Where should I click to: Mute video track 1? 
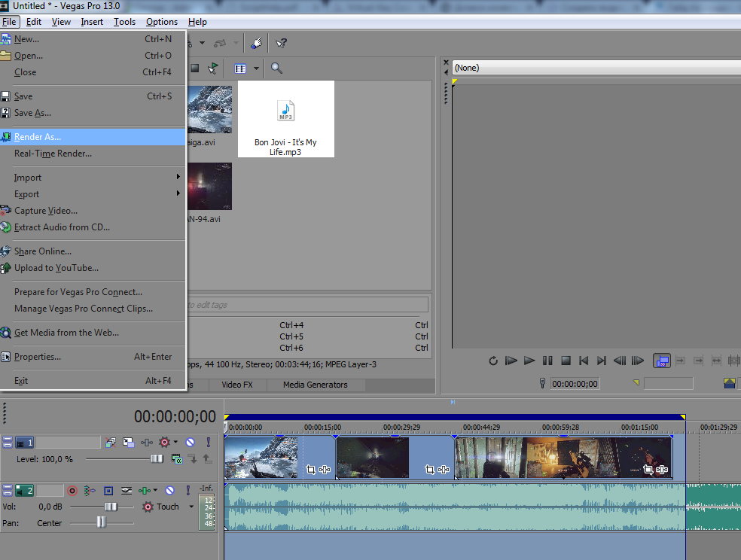pyautogui.click(x=190, y=443)
